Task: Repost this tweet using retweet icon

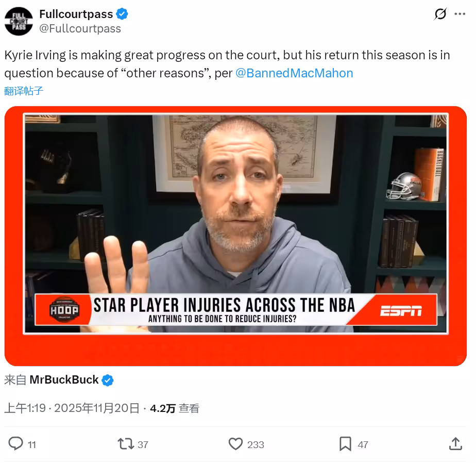Action: point(126,444)
